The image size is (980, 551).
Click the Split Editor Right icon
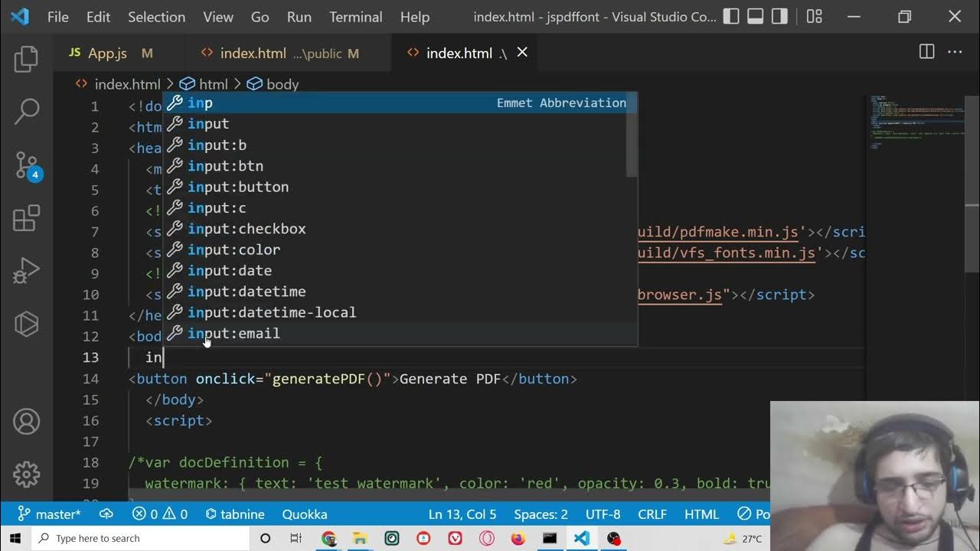(x=926, y=52)
